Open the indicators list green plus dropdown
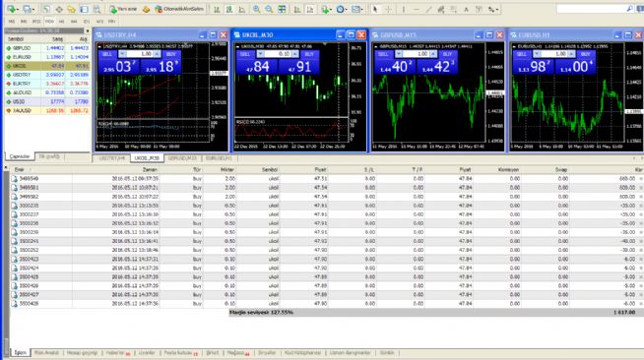The height and width of the screenshot is (360, 644). coord(327,9)
